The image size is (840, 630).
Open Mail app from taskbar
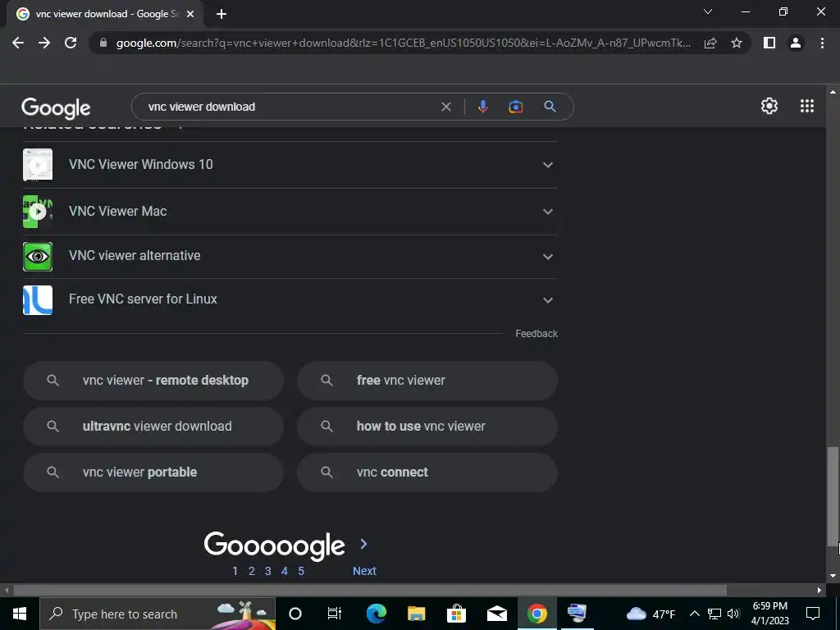tap(496, 614)
